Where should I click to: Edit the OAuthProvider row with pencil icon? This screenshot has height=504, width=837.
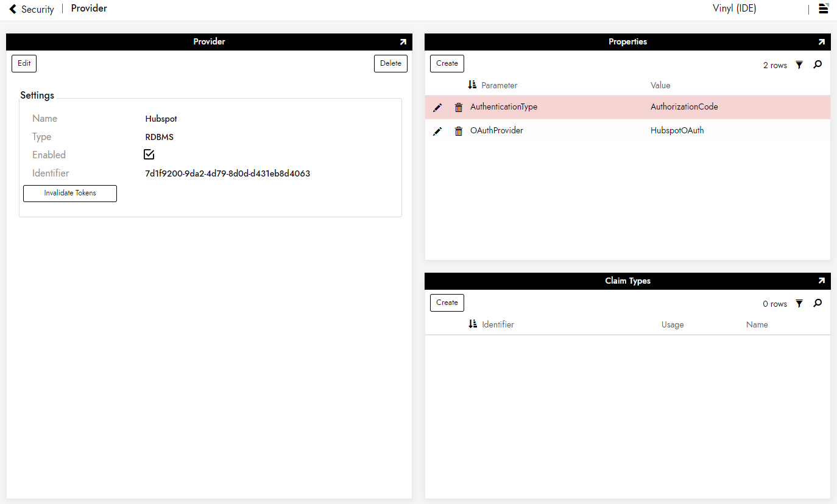[437, 131]
